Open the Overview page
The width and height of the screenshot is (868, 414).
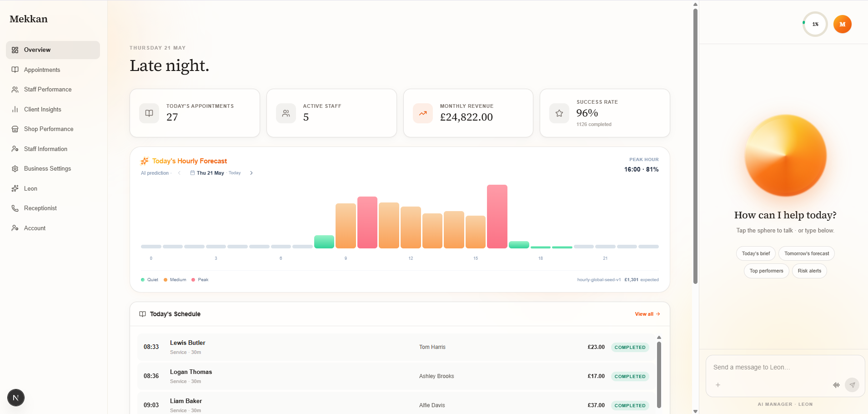(53, 50)
